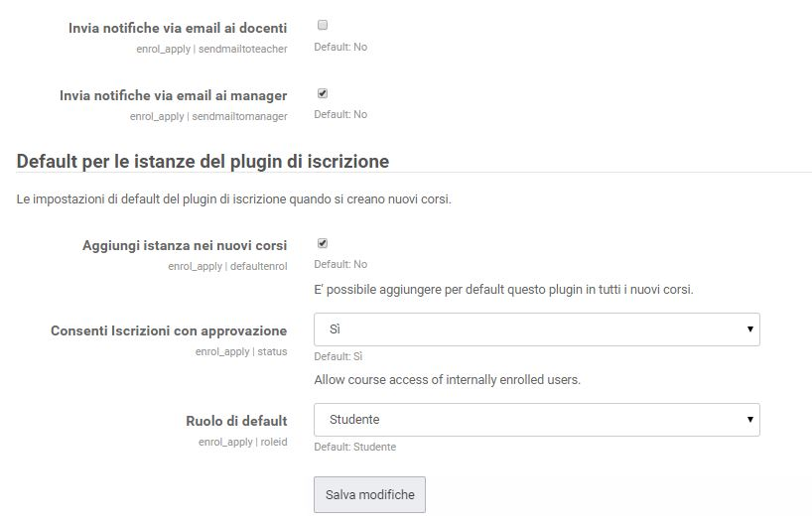Viewport: 812px width, 524px height.
Task: Open the Ruolo di default dropdown
Action: [536, 420]
